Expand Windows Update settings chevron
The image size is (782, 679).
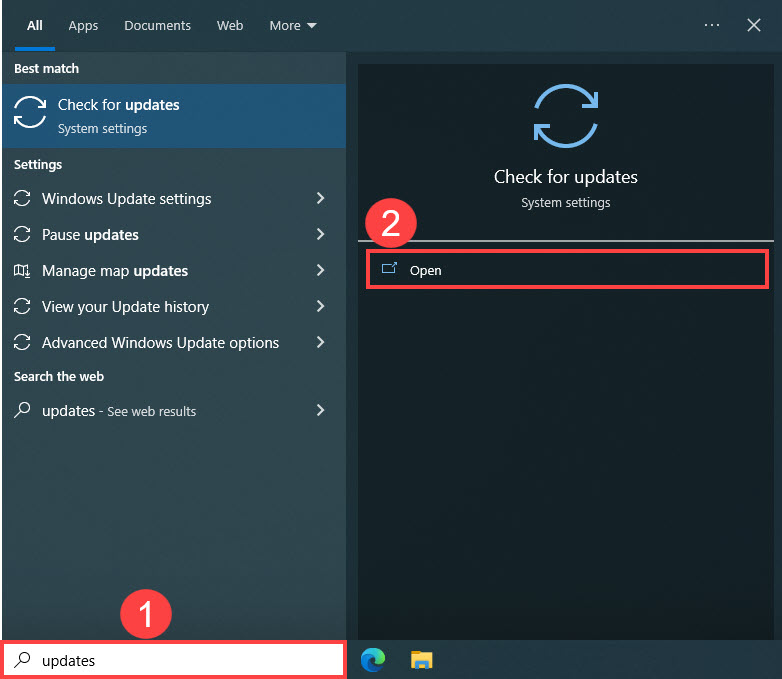coord(321,199)
